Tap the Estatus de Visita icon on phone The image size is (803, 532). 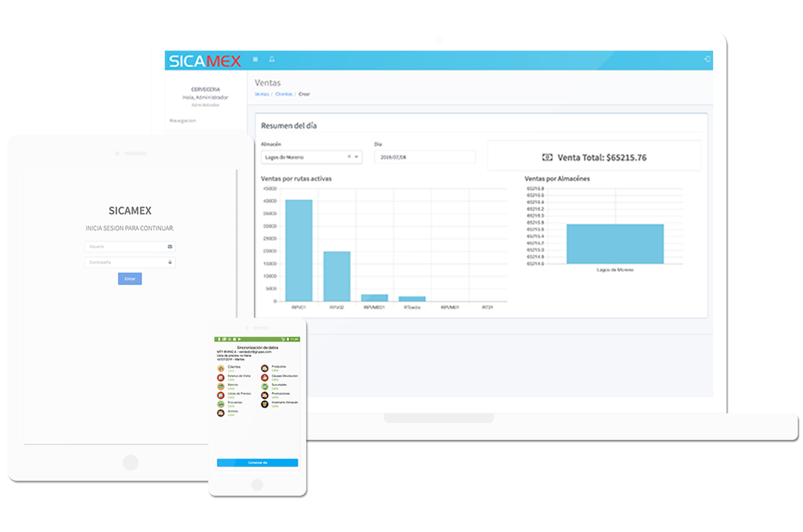click(221, 377)
